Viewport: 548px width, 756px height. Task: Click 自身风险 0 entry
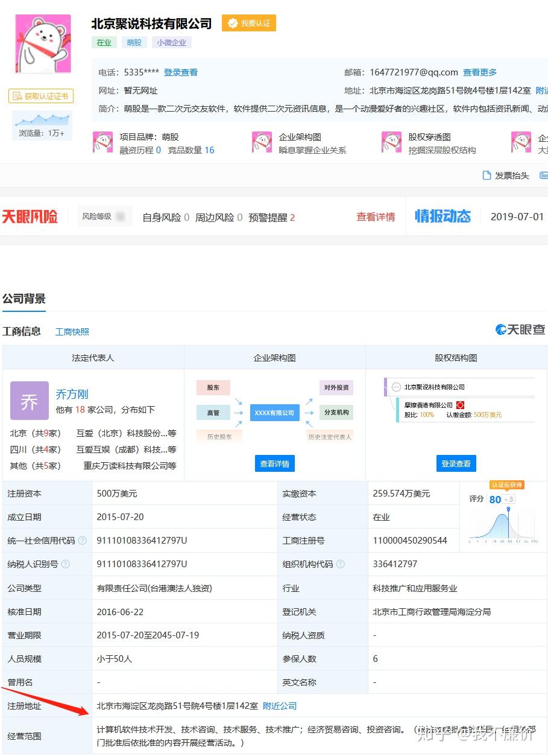[166, 217]
